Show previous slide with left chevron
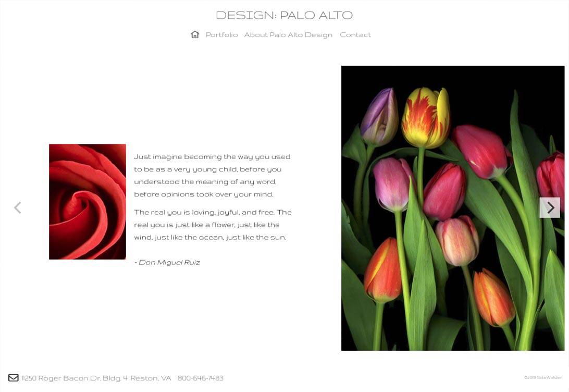This screenshot has width=569, height=392. [x=17, y=207]
